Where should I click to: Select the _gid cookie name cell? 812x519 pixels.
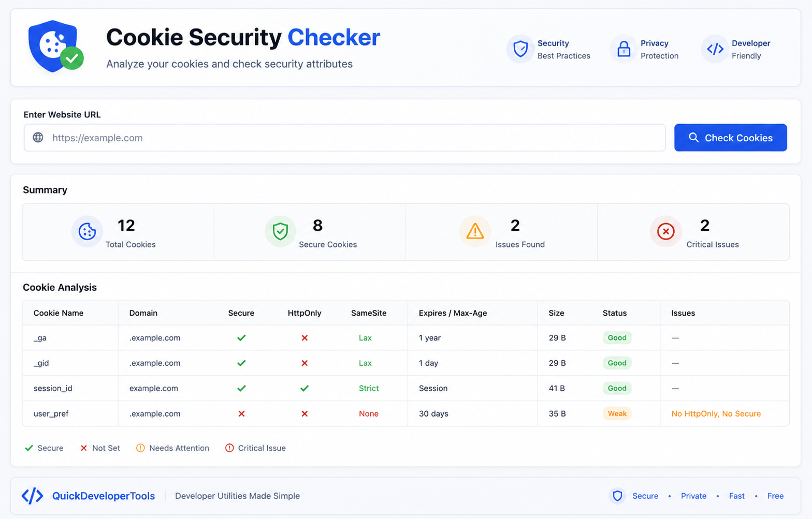(x=41, y=363)
